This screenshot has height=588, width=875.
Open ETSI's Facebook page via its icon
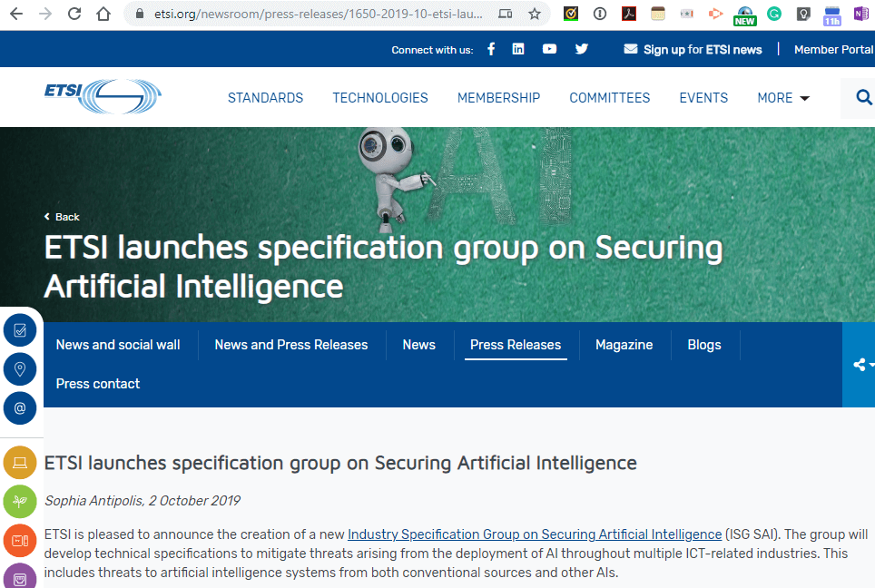[x=491, y=49]
